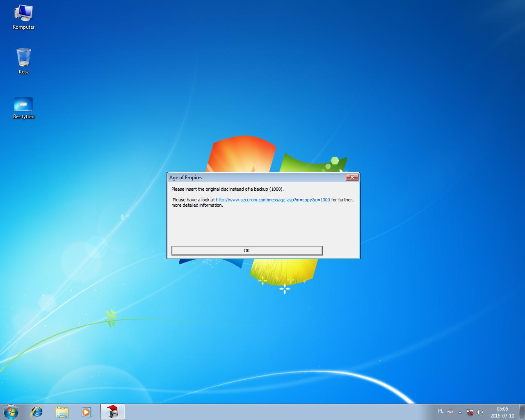
Task: Click the Show Desktop strip
Action: click(x=522, y=412)
